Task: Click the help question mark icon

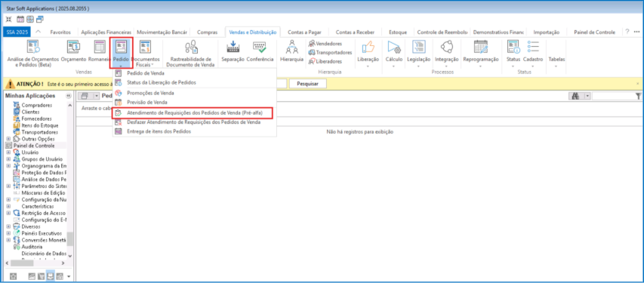Action: pos(627,32)
